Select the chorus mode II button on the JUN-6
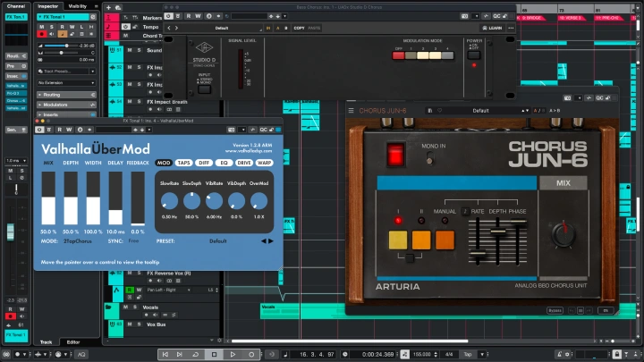Viewport: 644px width, 362px height. tap(421, 240)
